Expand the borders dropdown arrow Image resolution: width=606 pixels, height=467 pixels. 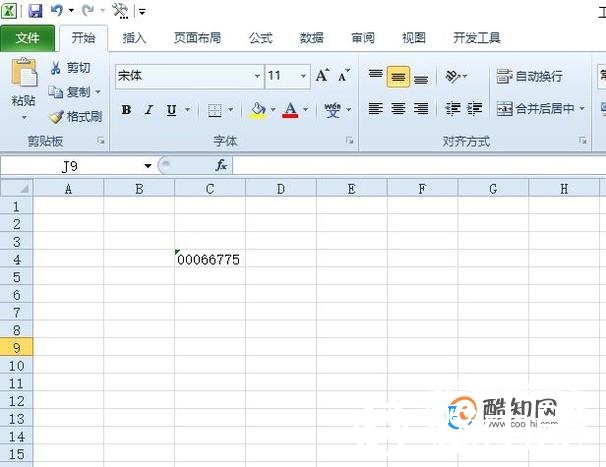pyautogui.click(x=231, y=110)
